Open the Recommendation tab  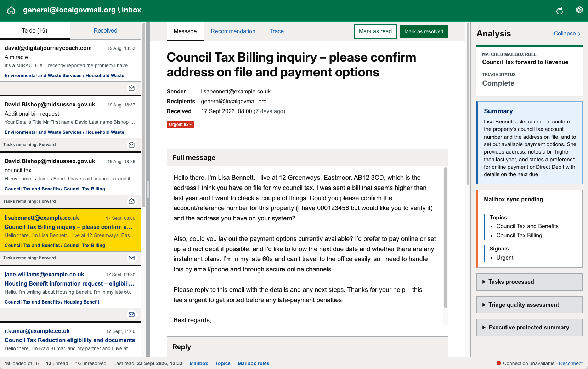click(233, 31)
